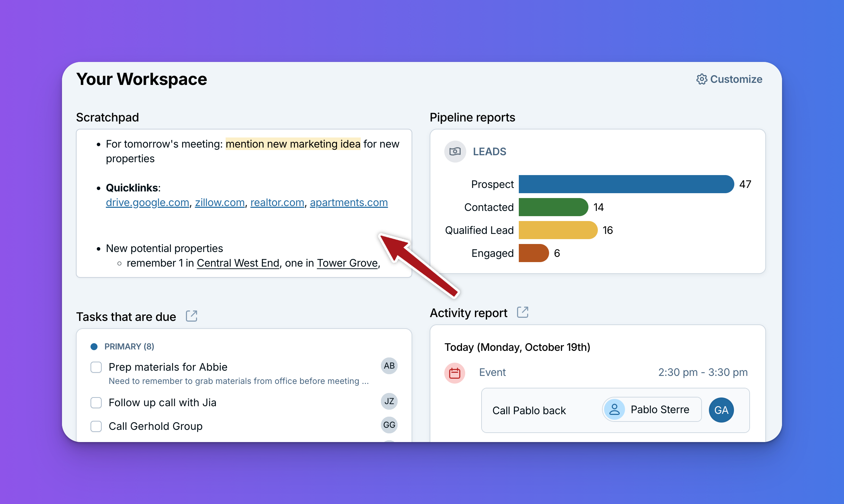Check off Follow up call with Jia
Viewport: 844px width, 504px height.
pyautogui.click(x=96, y=403)
